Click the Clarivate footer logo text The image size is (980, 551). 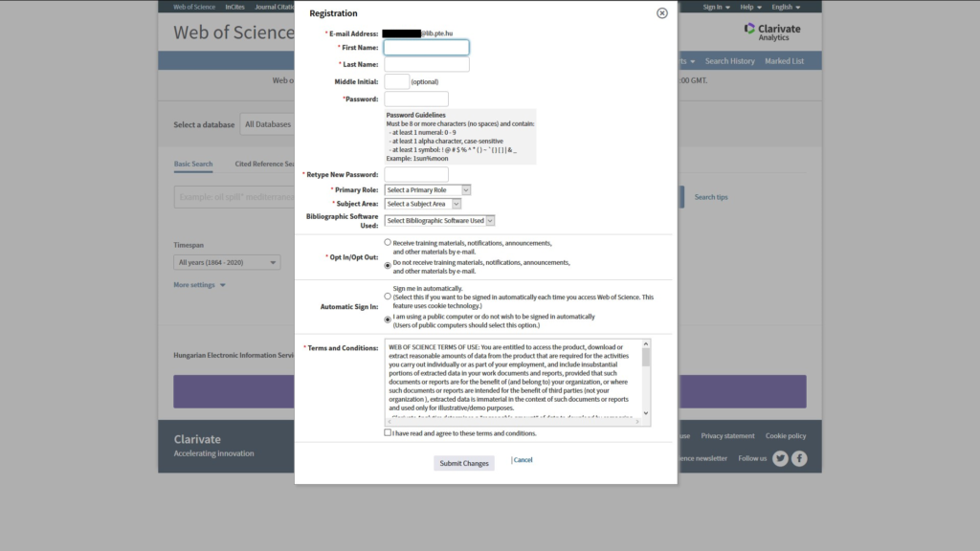(197, 439)
